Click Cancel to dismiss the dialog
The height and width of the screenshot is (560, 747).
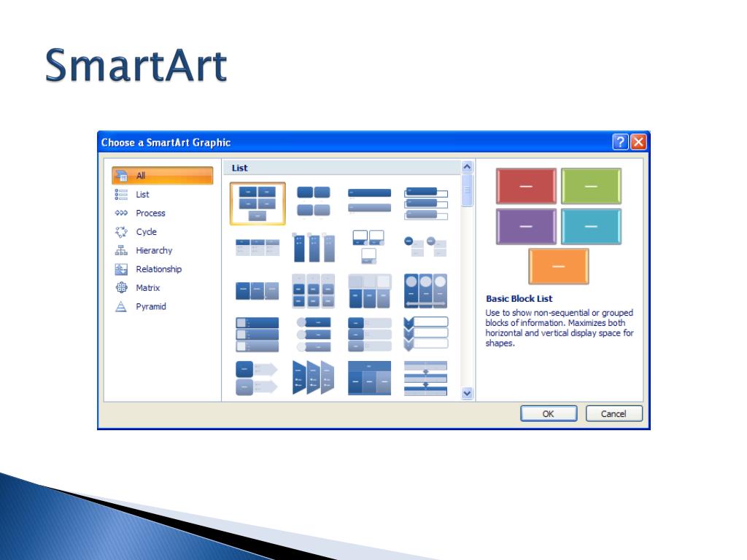click(614, 413)
